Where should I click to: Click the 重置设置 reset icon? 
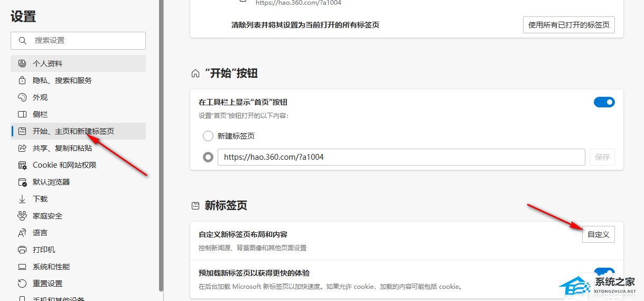(x=22, y=284)
